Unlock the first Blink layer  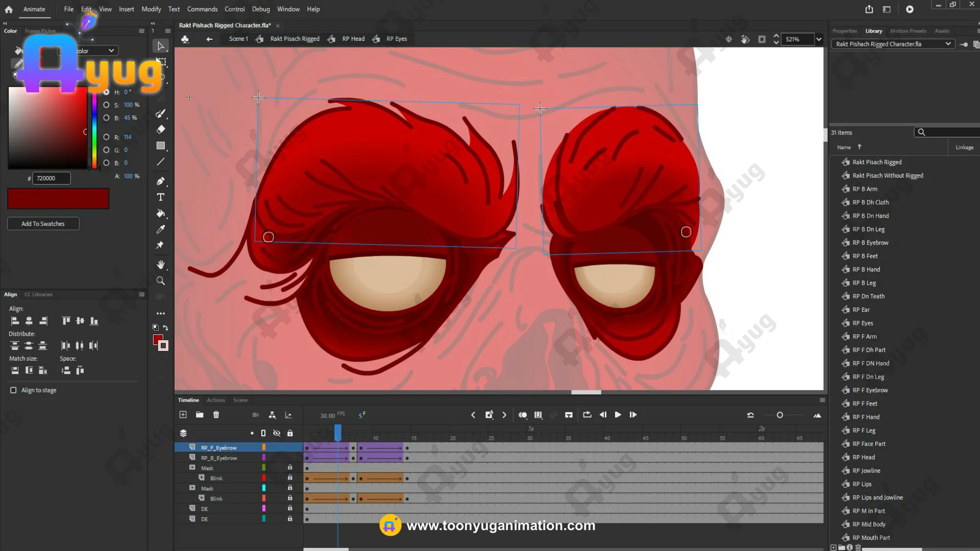click(290, 478)
